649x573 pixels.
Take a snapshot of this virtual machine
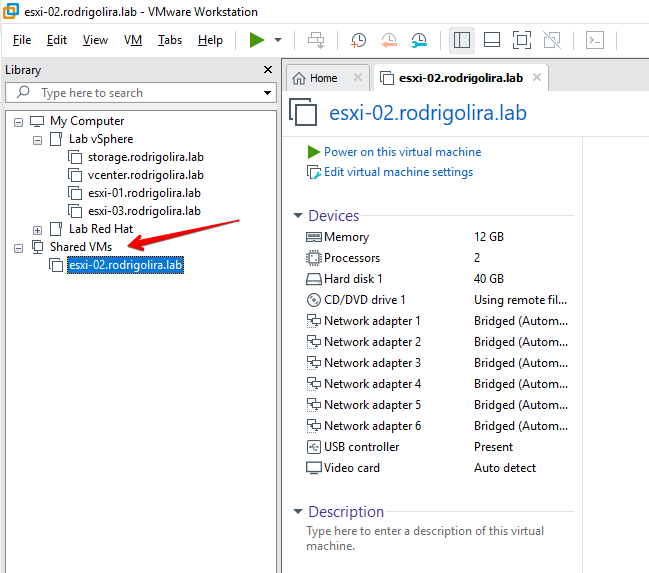click(x=358, y=40)
